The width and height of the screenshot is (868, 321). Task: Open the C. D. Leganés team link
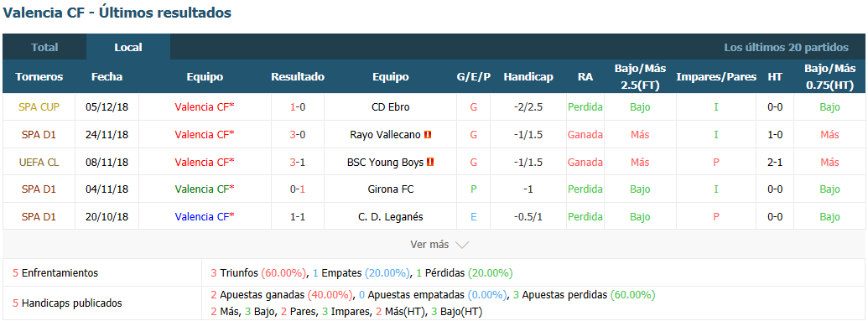click(391, 217)
